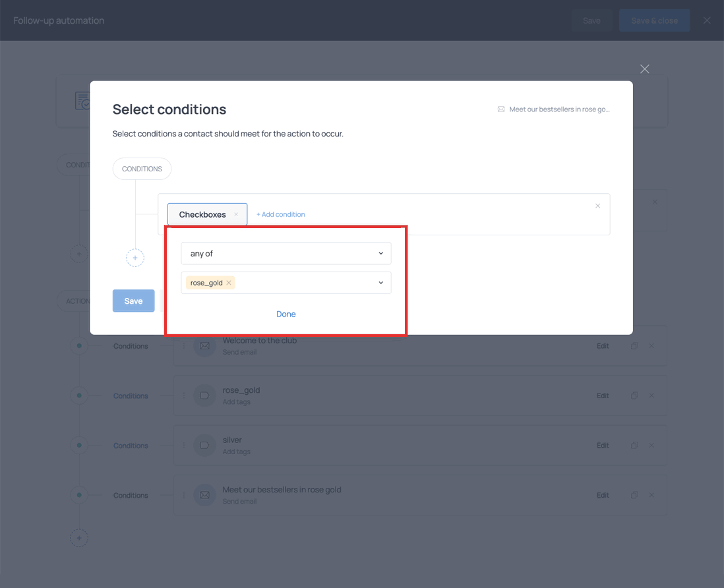Click the Done link
This screenshot has height=588, width=724.
point(286,314)
